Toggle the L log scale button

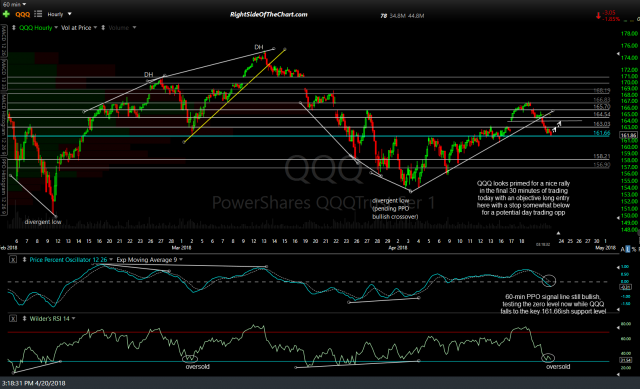pos(628,249)
